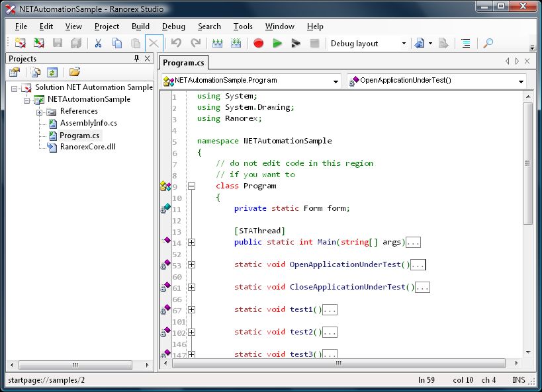
Task: Select RanorexCore.dll in the project tree
Action: point(87,147)
